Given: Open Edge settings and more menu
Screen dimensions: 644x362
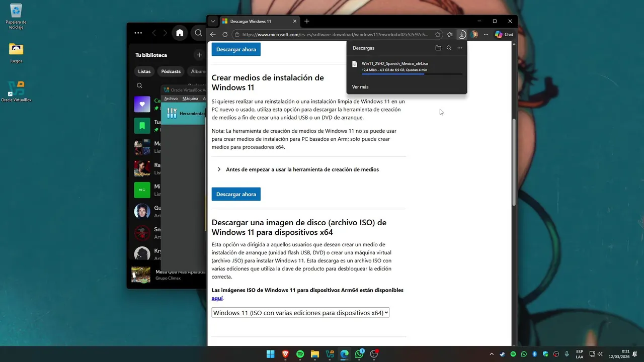Looking at the screenshot, I should coord(486,35).
